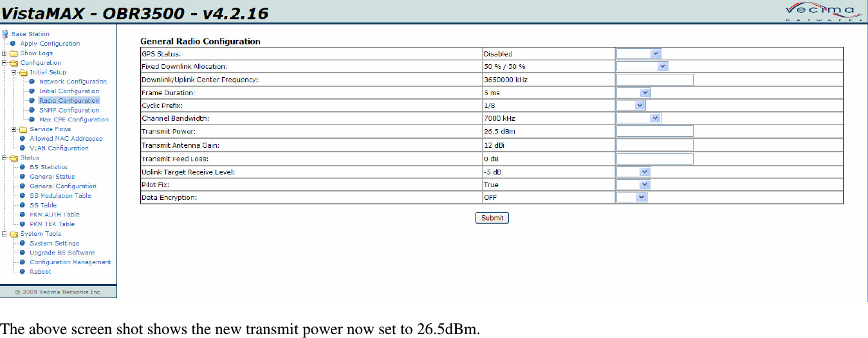The height and width of the screenshot is (338, 868).
Task: Click the Base Station computer icon
Action: (5, 34)
